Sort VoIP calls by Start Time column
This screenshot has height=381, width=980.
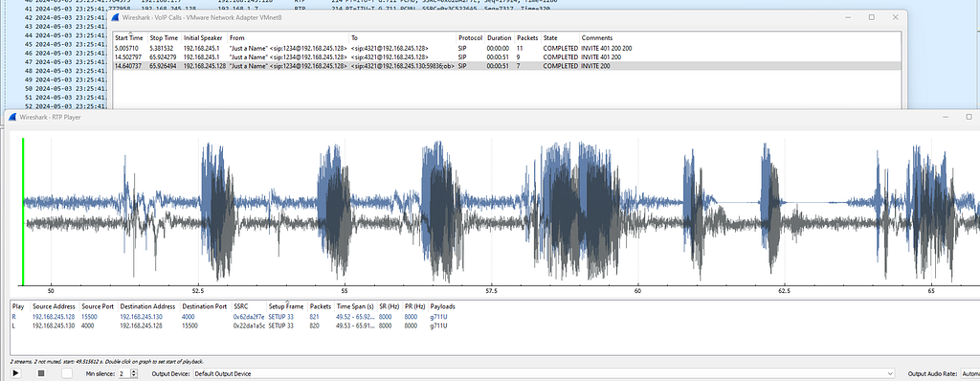point(129,37)
